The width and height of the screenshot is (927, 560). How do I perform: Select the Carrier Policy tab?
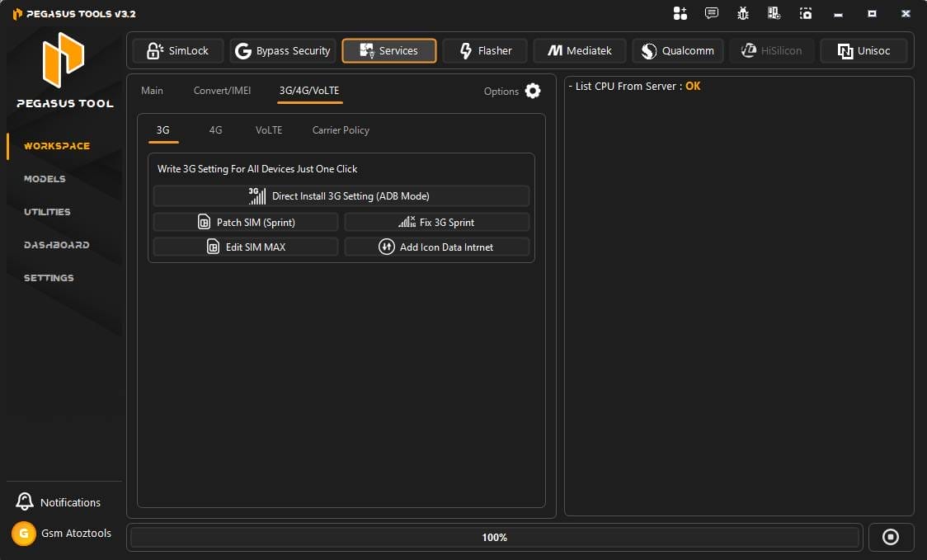[340, 129]
